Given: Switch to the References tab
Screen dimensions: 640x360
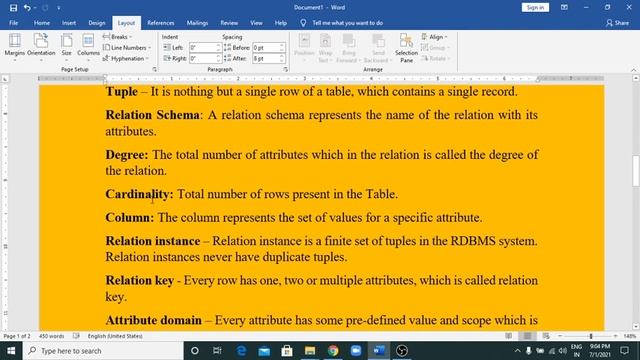Looking at the screenshot, I should pyautogui.click(x=160, y=23).
